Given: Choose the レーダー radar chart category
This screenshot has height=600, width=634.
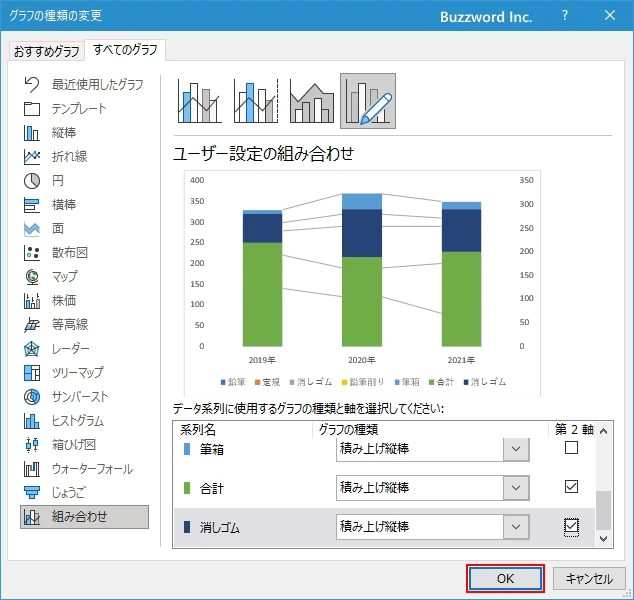Looking at the screenshot, I should click(70, 349).
